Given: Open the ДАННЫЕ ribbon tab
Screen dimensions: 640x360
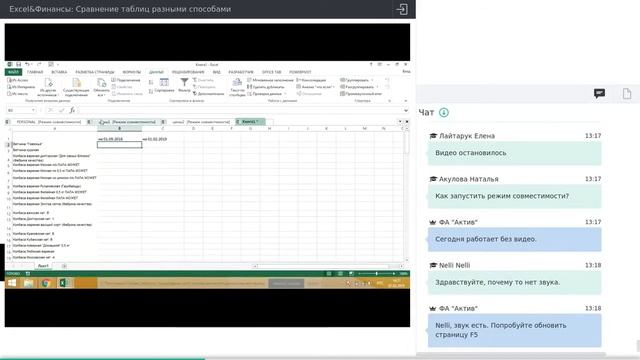Looking at the screenshot, I should point(156,72).
